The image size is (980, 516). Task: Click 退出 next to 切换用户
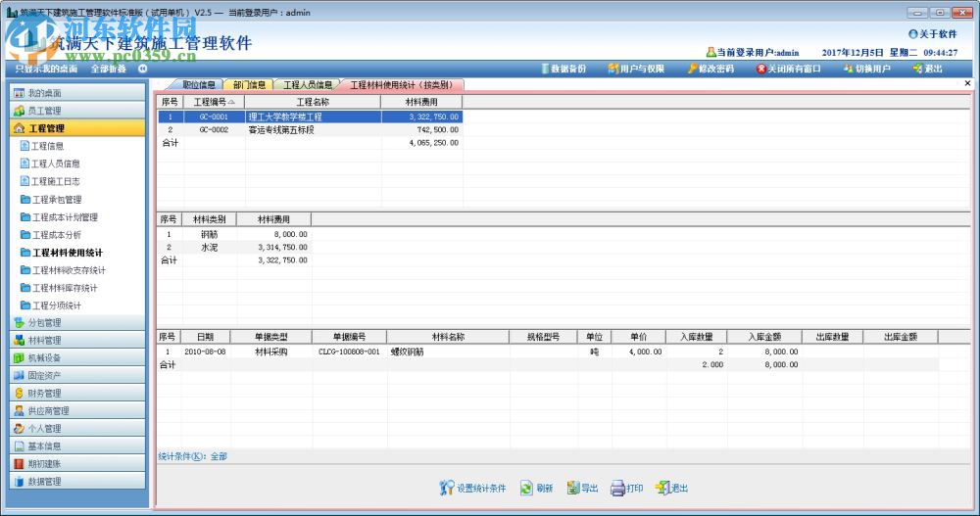(x=927, y=69)
